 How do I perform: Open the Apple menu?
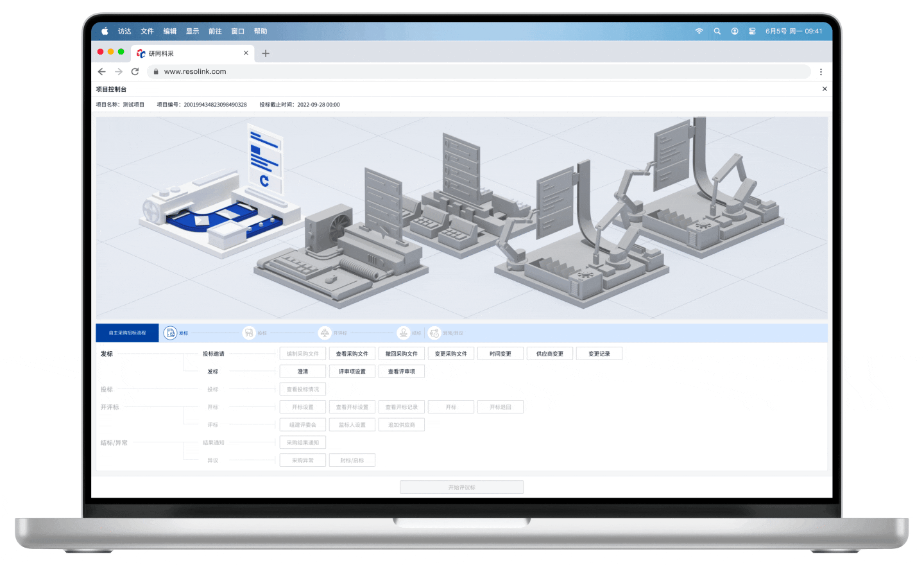point(105,31)
